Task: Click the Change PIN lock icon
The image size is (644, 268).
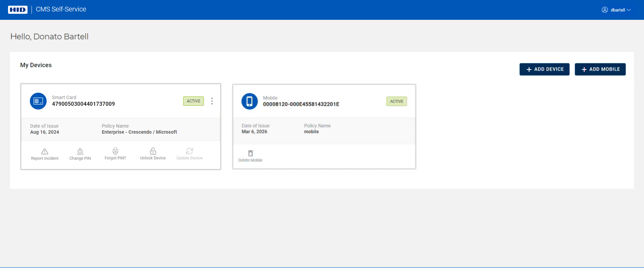Action: pyautogui.click(x=80, y=151)
